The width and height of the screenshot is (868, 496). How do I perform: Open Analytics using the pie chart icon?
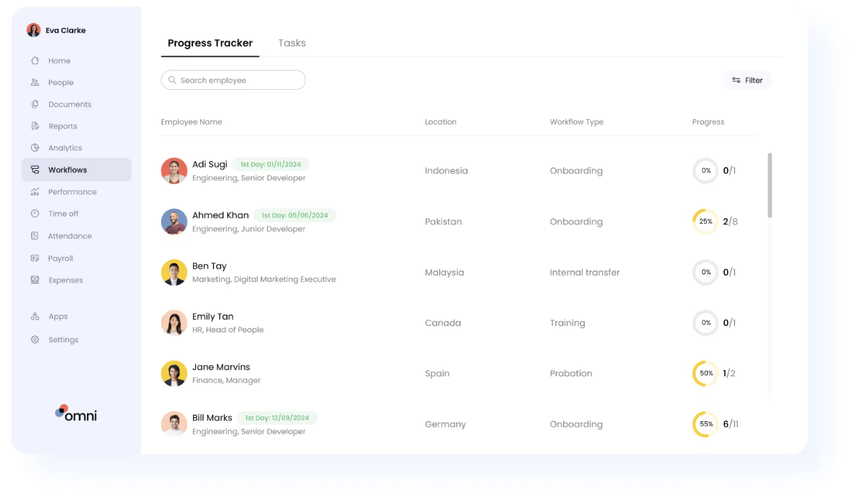click(x=35, y=148)
